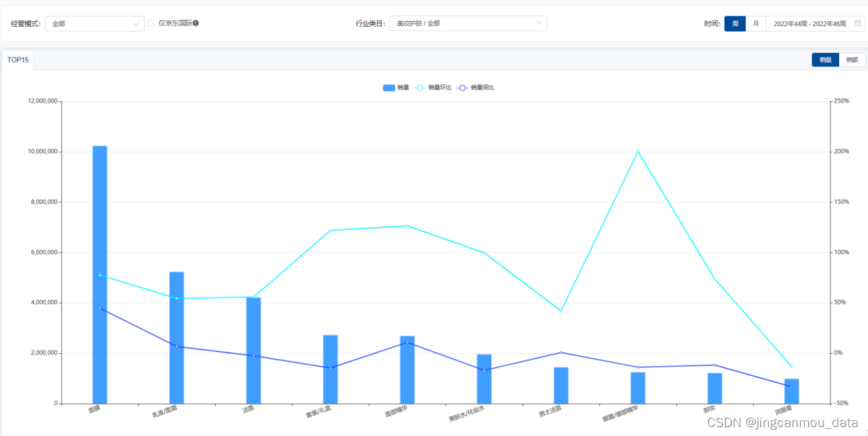
Task: Click the 眼霜/眼部精华 peak point on cyan line
Action: coord(638,152)
